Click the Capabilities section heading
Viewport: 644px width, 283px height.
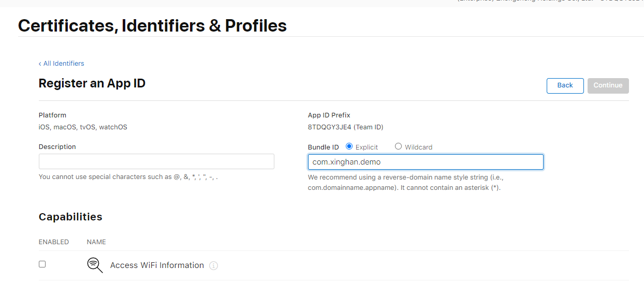tap(70, 217)
